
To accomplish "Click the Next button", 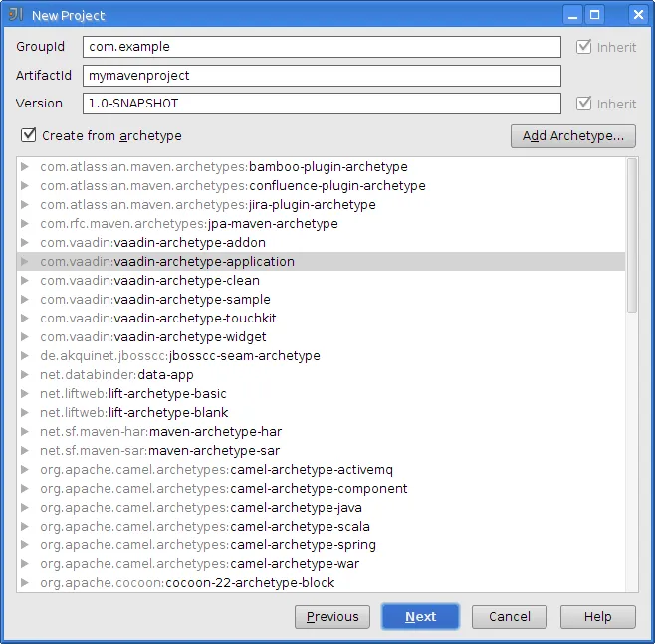I will (420, 617).
